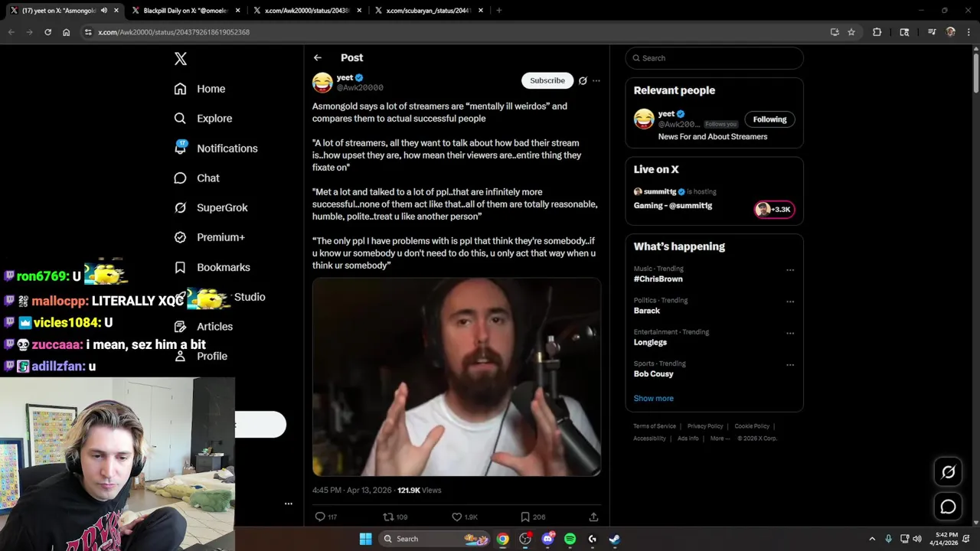This screenshot has width=980, height=551.
Task: Expand the footer More menu
Action: point(719,439)
